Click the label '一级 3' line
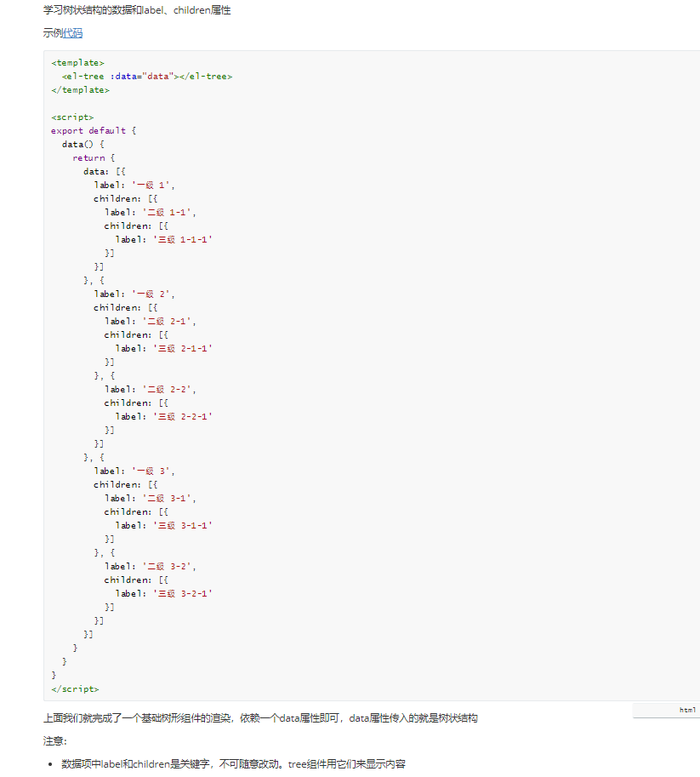The width and height of the screenshot is (700, 777). point(134,471)
